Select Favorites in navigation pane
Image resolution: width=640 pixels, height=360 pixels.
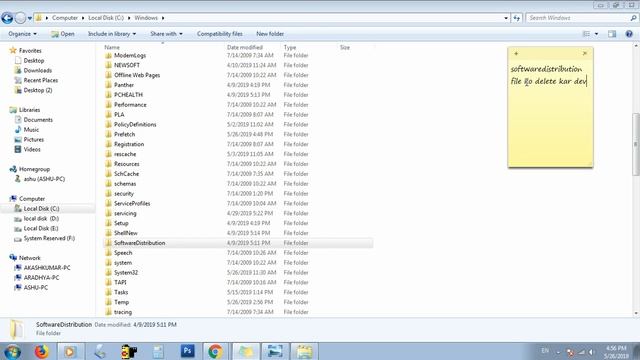[x=30, y=51]
